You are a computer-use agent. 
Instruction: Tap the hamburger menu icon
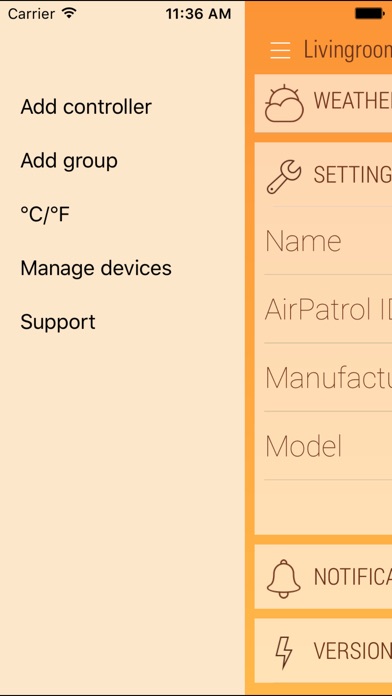click(x=280, y=51)
